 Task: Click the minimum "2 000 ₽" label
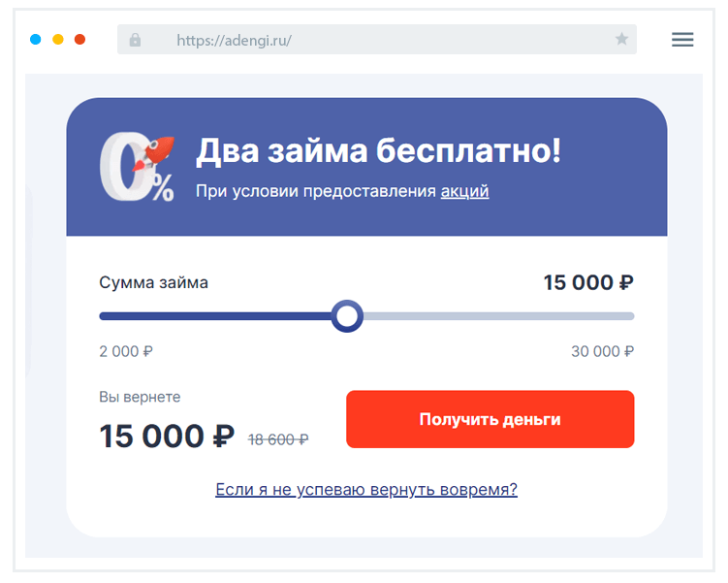click(126, 351)
